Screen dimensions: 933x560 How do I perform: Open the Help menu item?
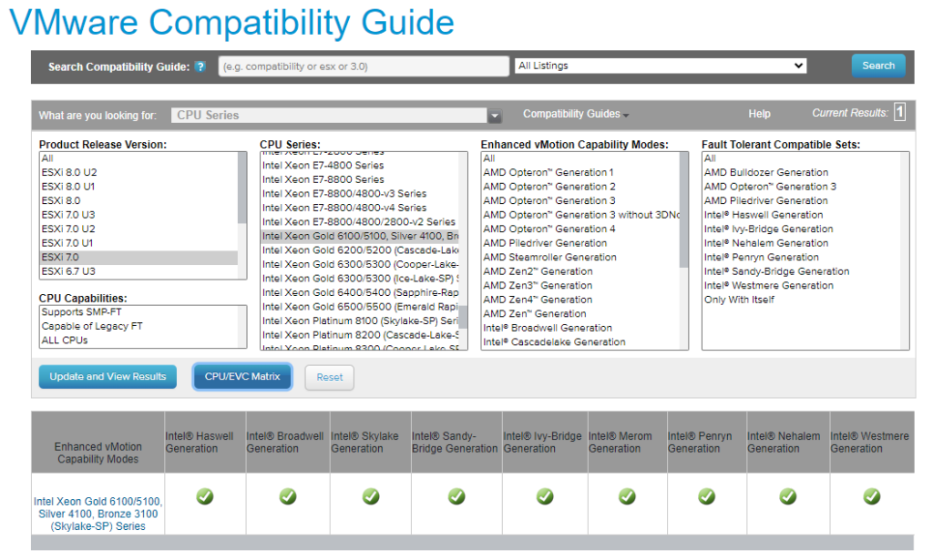point(759,114)
